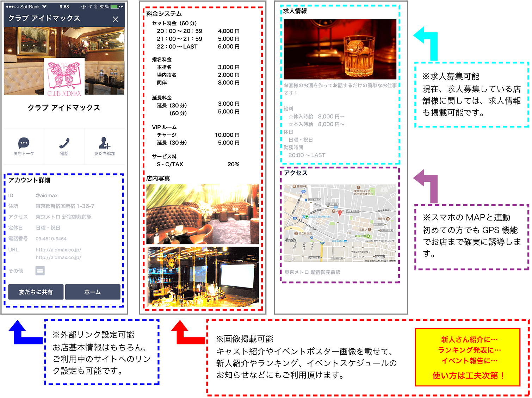Tap the ☆体入時給 8,000円〜 line
Image resolution: width=532 pixels, height=398 pixels.
(x=316, y=116)
